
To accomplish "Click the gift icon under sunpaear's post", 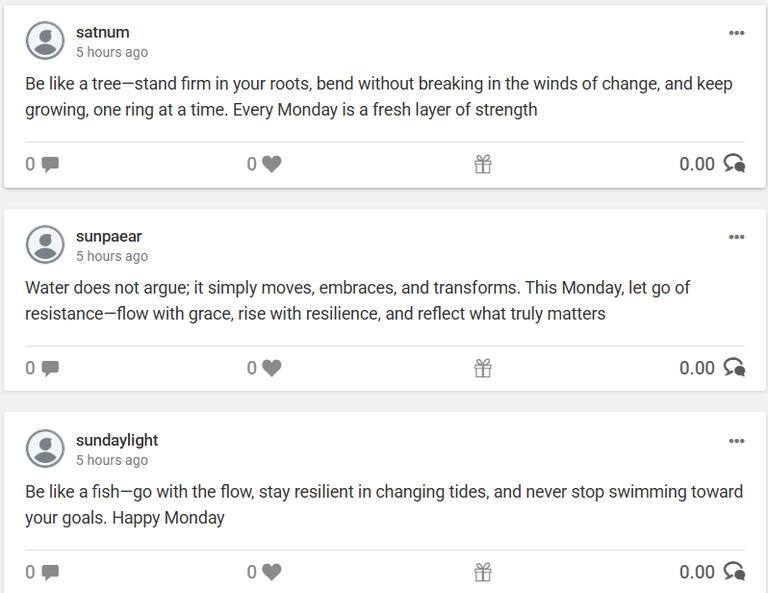I will point(483,368).
